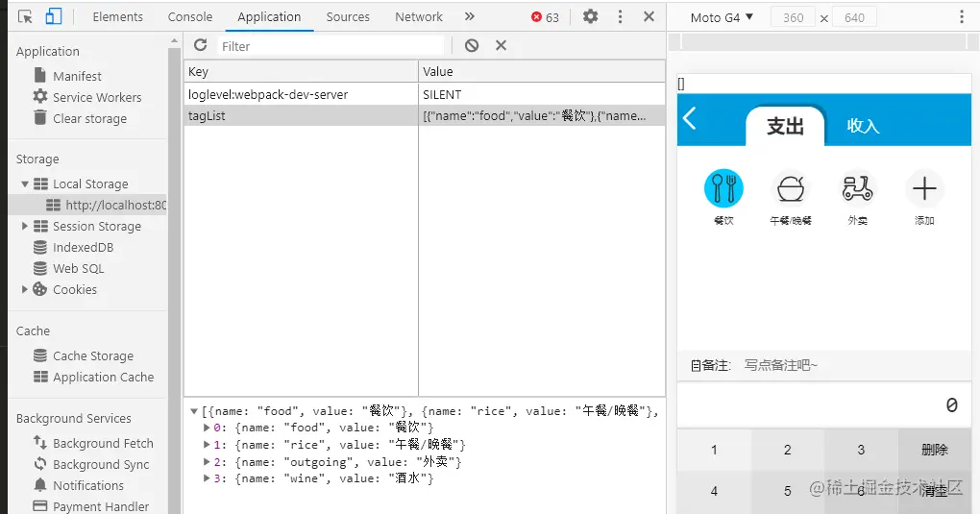The image size is (980, 514).
Task: Click the viewport height field 640
Action: (x=854, y=17)
